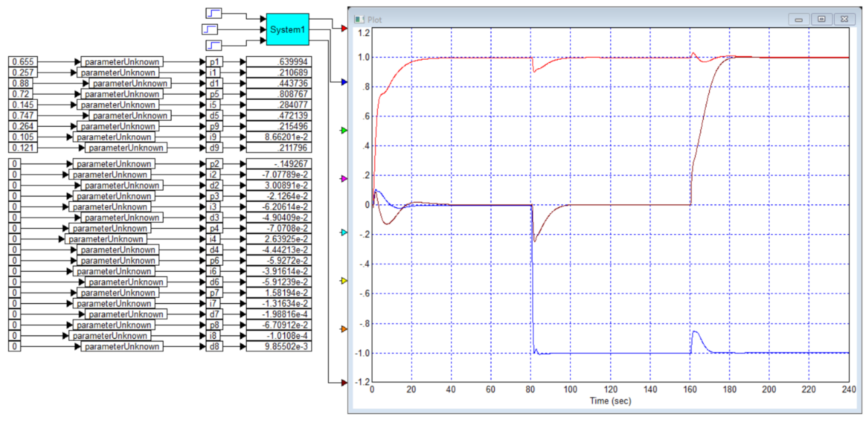Click the bottom step input block

tap(214, 45)
